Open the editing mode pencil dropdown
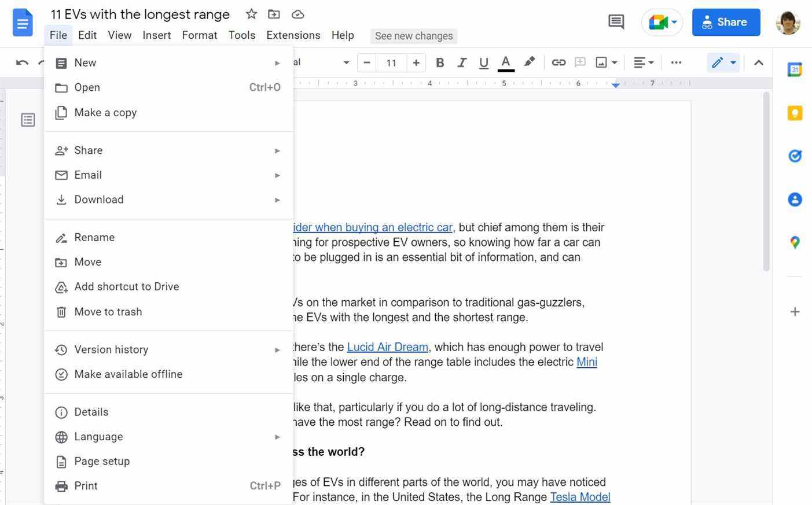 [x=723, y=62]
